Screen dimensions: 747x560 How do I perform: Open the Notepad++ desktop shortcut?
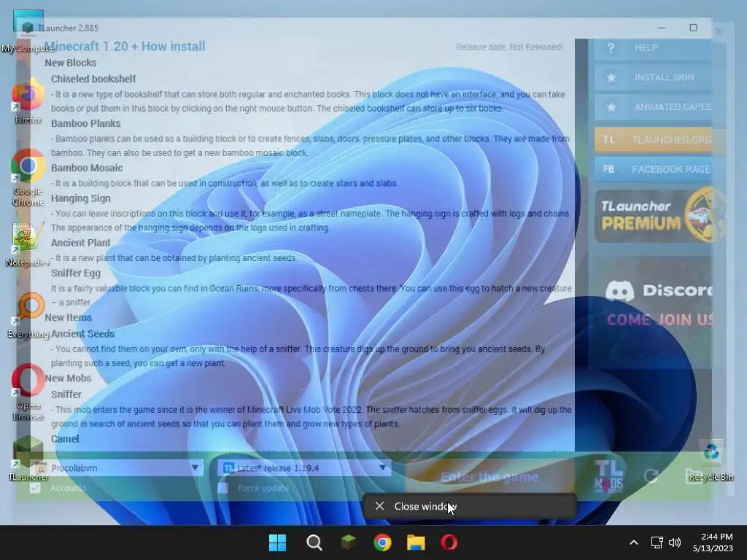point(28,244)
